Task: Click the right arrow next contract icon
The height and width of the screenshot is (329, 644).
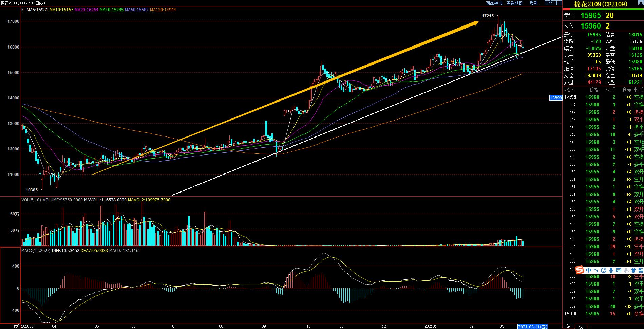Action: click(553, 3)
